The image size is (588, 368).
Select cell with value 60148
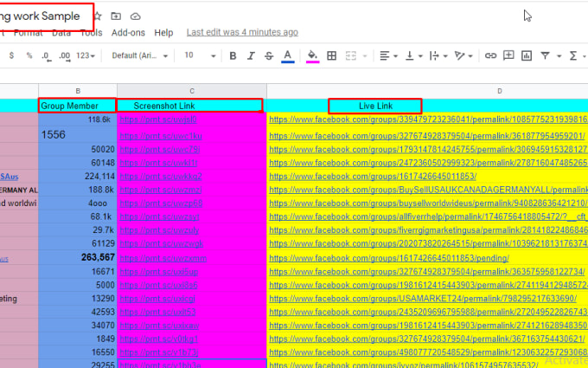[x=78, y=163]
